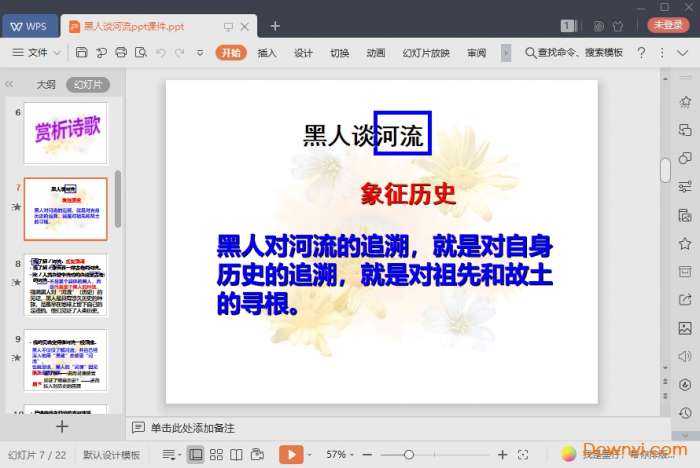Click the slide panel vertical scrollbar
The height and width of the screenshot is (468, 700).
[118, 199]
